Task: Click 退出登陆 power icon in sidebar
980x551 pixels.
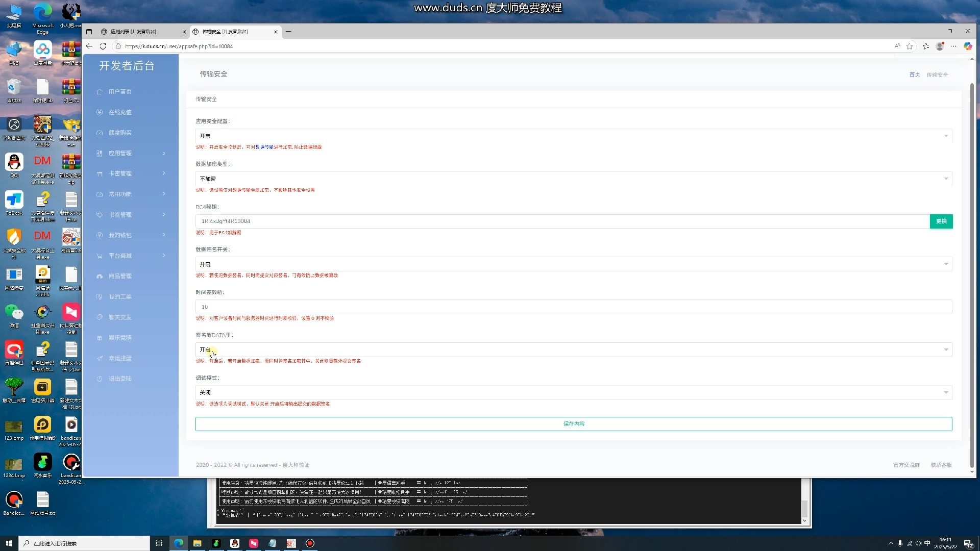Action: 100,379
